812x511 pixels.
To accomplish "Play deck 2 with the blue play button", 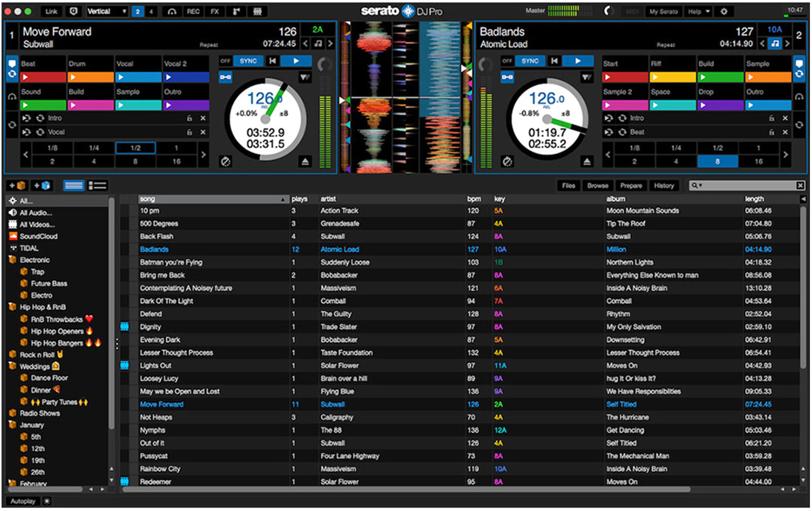I will 578,61.
